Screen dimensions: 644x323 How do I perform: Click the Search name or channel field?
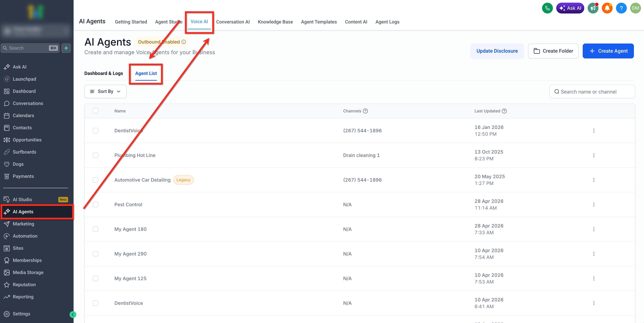[x=592, y=92]
